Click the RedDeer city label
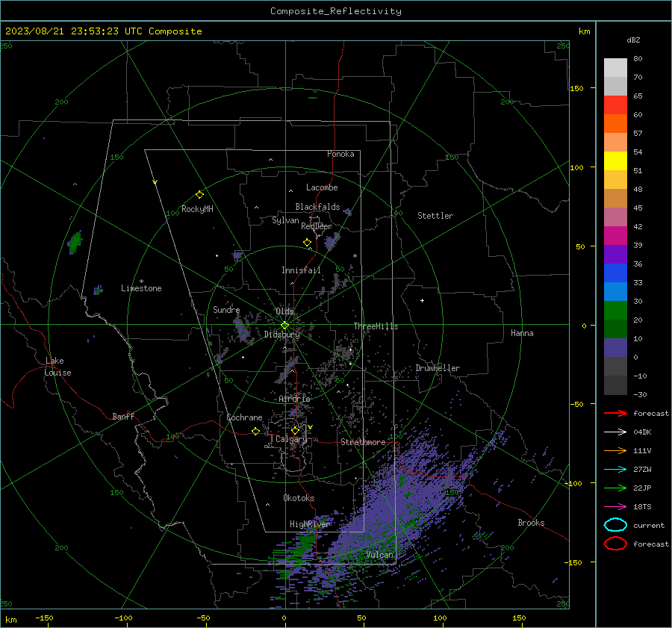Viewport: 672px width, 628px height. 317,226
